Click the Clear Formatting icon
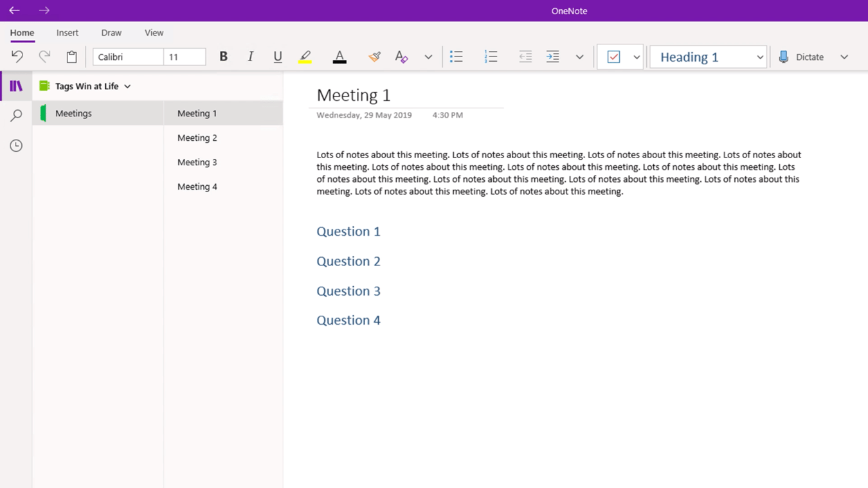This screenshot has height=488, width=868. [401, 57]
